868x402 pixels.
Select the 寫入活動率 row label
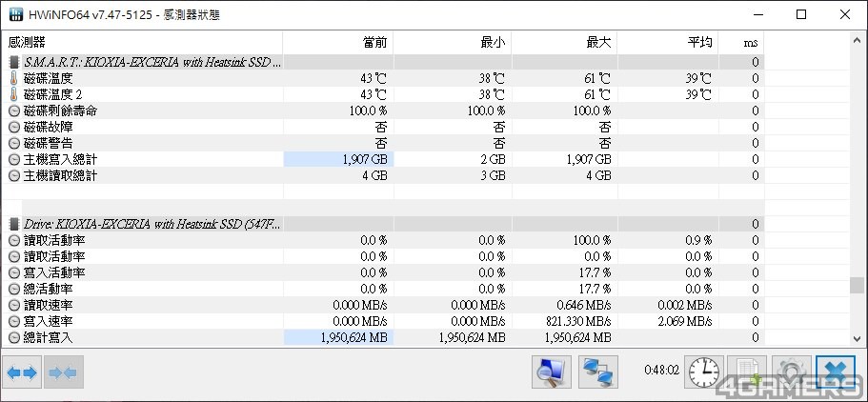pos(54,273)
